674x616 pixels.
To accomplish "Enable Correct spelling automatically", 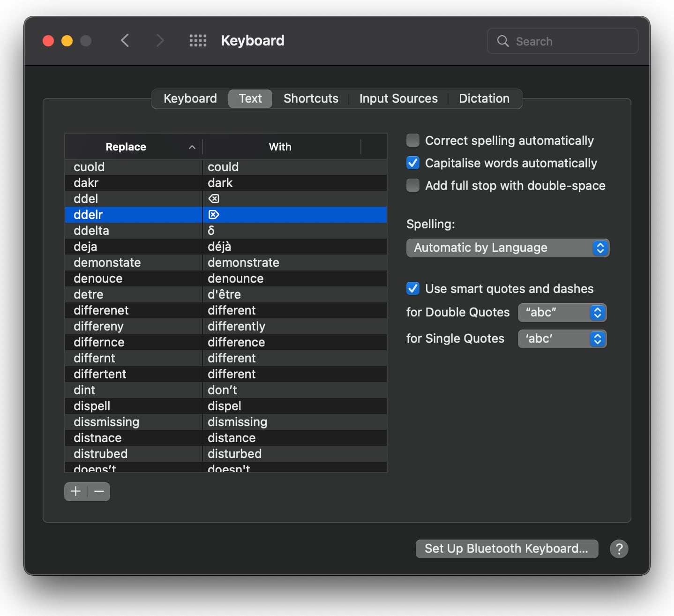I will pos(413,141).
